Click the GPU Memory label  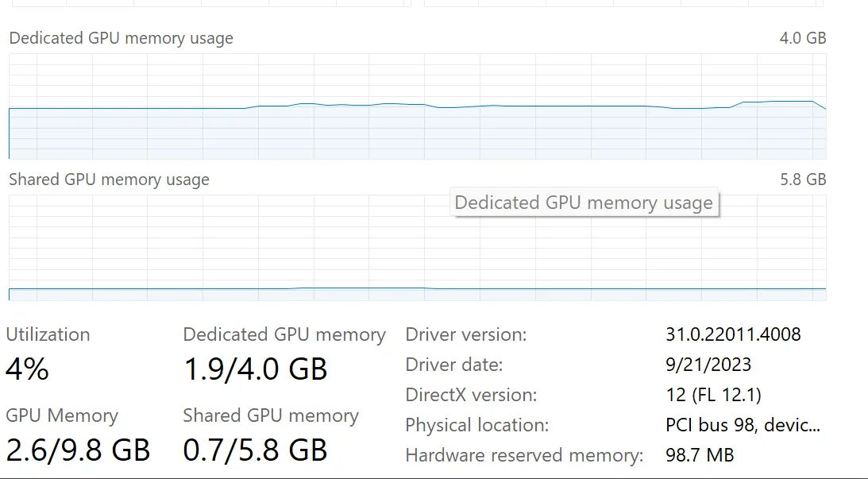(x=61, y=415)
